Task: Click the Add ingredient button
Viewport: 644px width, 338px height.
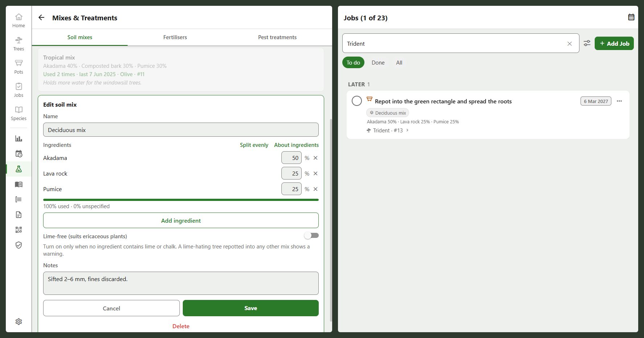Action: click(x=181, y=220)
